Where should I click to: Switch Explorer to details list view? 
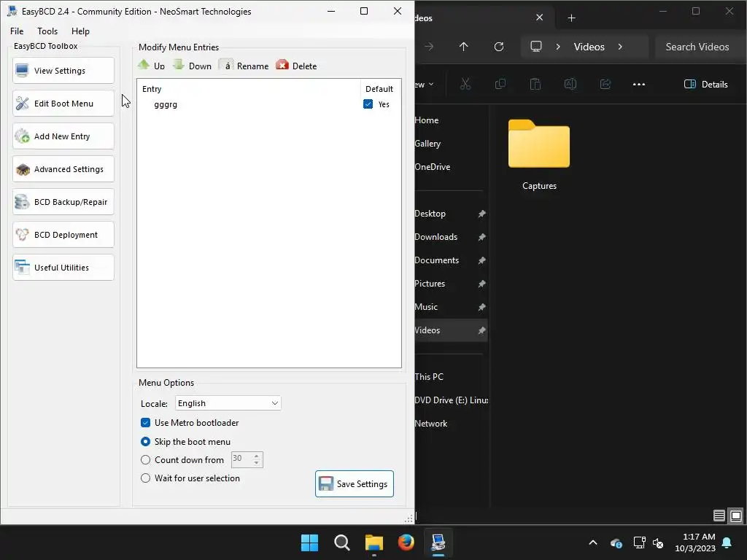[x=719, y=516]
